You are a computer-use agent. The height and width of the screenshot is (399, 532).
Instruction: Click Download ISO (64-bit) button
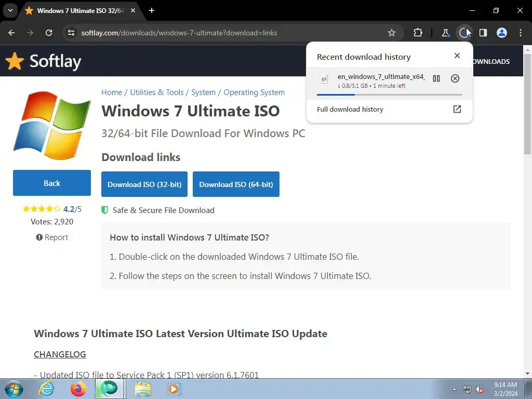click(236, 184)
